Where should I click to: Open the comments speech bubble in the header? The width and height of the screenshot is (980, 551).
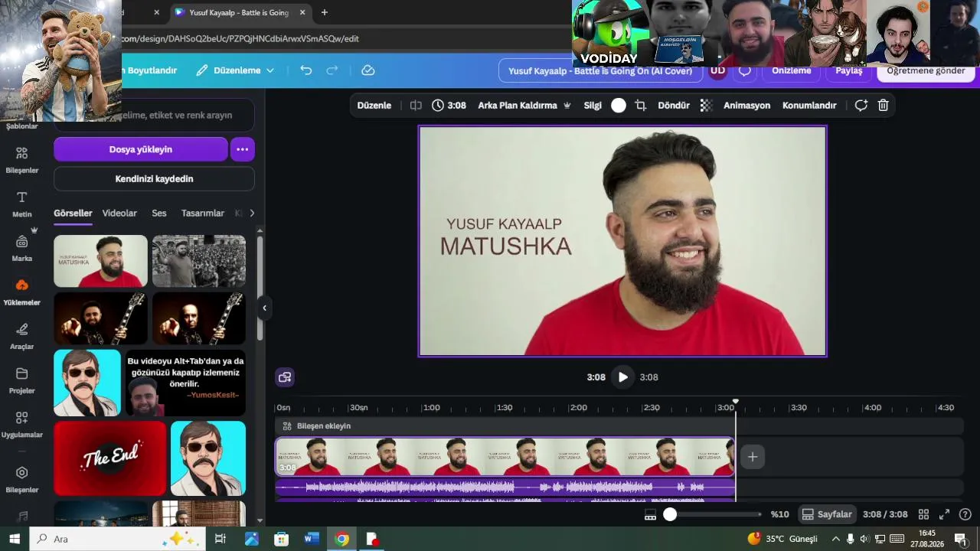744,71
